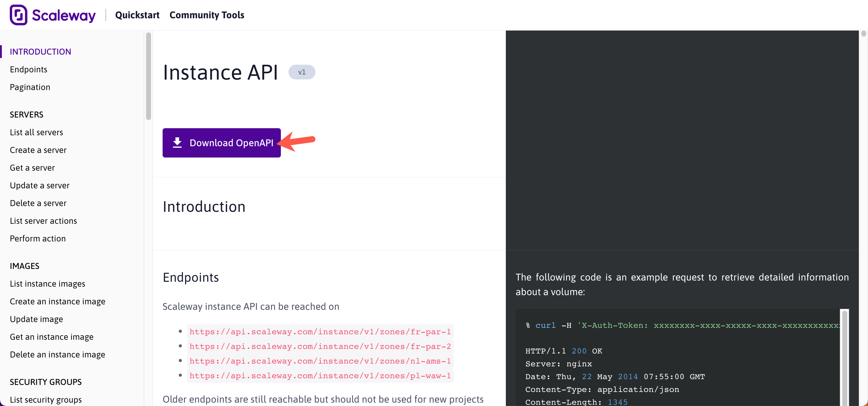868x406 pixels.
Task: Open the Pagination sidebar entry
Action: pyautogui.click(x=30, y=87)
